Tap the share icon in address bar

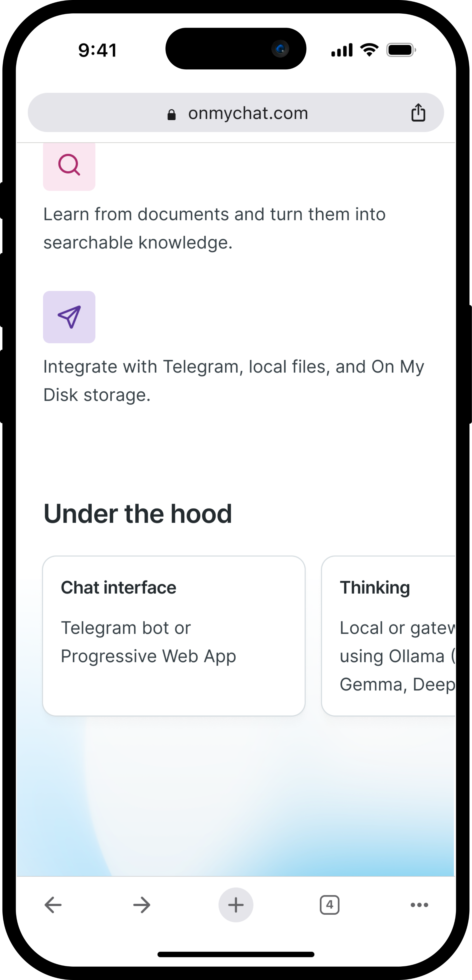(418, 113)
